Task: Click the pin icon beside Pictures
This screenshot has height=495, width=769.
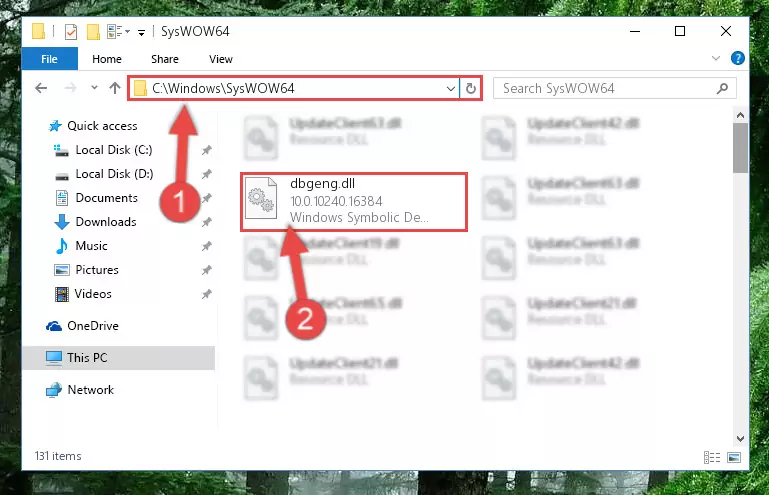Action: (206, 270)
